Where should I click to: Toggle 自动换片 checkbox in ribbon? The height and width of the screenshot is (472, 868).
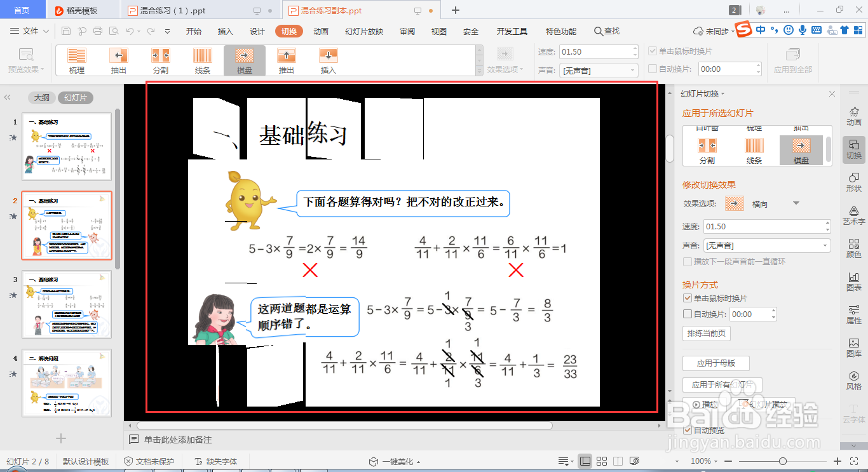[653, 69]
